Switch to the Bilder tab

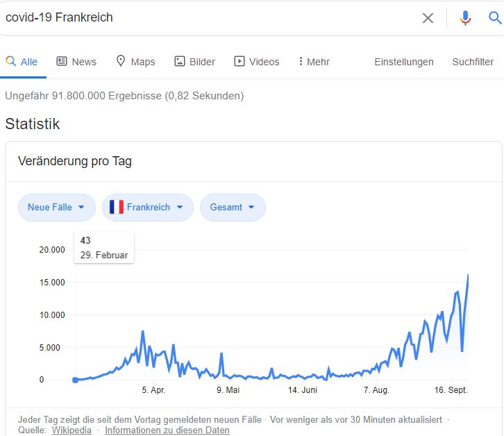point(195,61)
